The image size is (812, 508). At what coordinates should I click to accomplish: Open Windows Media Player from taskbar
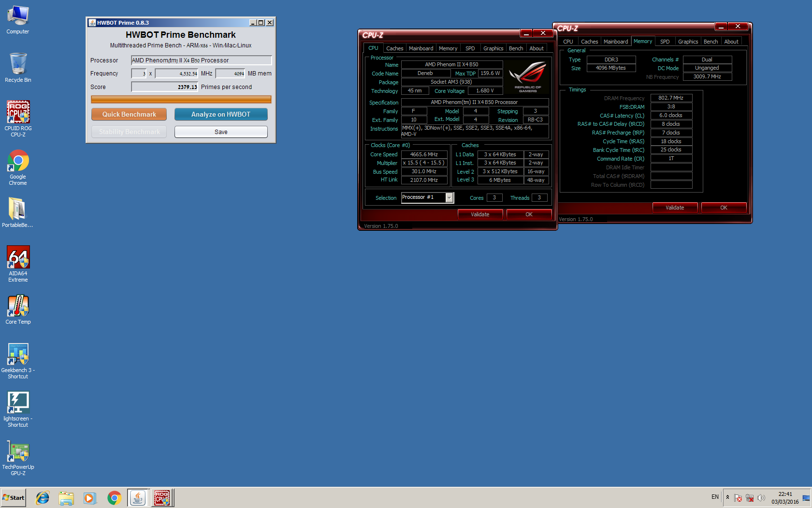89,498
